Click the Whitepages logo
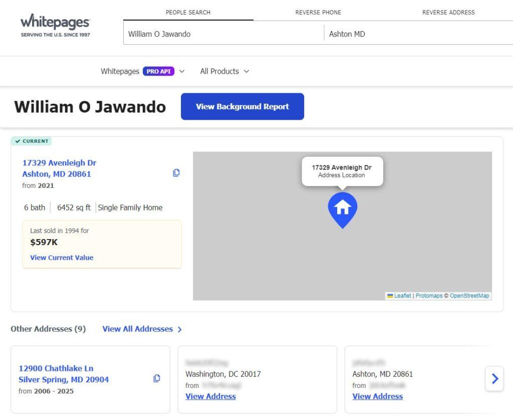This screenshot has width=513, height=420. click(x=55, y=25)
